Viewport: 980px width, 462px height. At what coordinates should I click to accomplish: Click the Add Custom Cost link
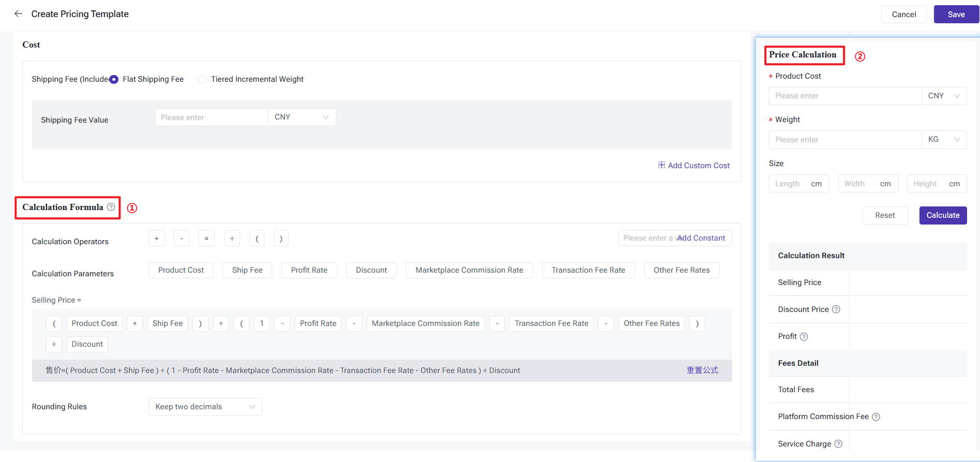pyautogui.click(x=694, y=166)
